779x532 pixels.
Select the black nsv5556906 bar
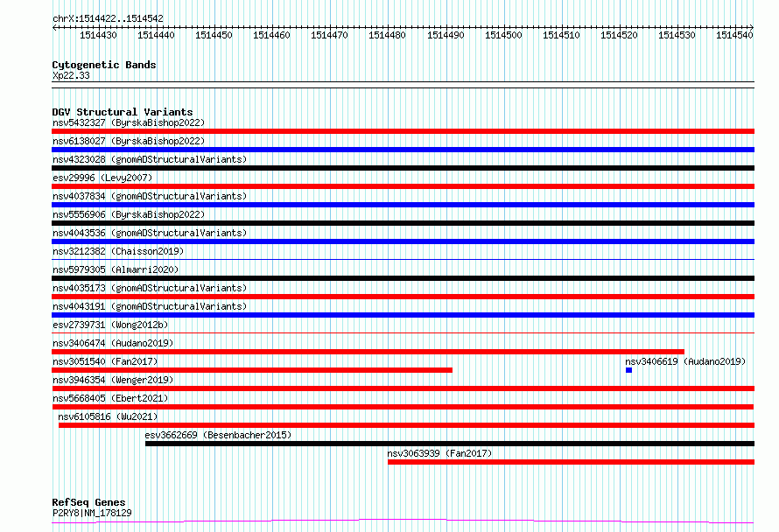(x=403, y=223)
